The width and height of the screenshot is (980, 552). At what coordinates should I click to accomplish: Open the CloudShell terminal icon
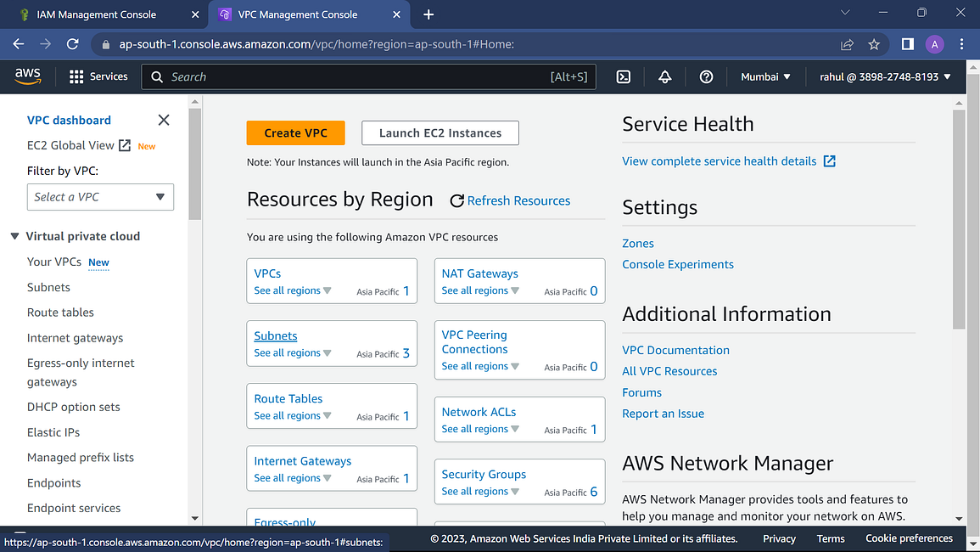(x=623, y=76)
